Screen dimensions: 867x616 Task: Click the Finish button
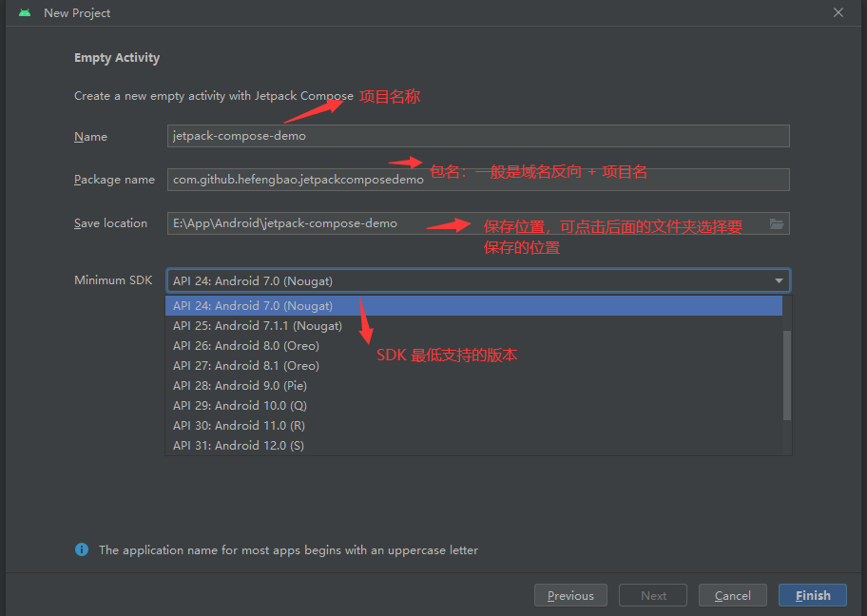point(813,595)
